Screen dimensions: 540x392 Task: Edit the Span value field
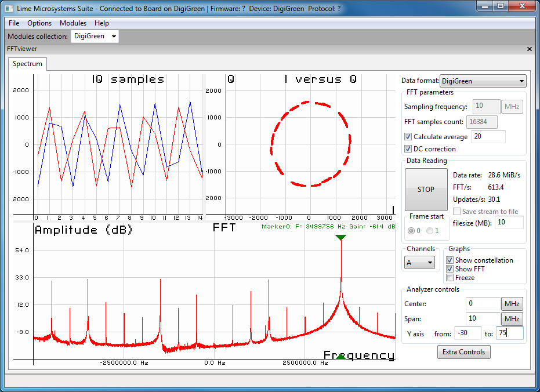point(483,319)
